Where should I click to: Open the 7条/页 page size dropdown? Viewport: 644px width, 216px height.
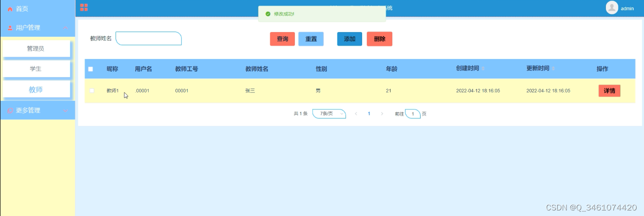click(329, 114)
